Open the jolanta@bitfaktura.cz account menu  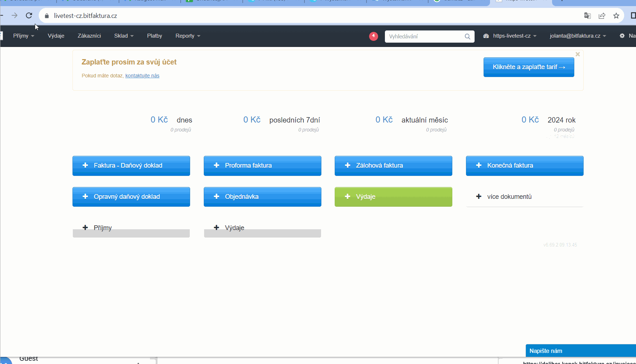point(578,36)
